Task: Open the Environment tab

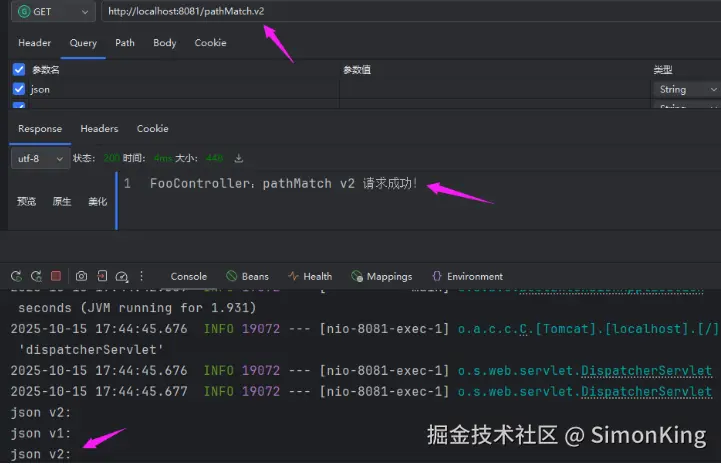Action: [x=468, y=276]
